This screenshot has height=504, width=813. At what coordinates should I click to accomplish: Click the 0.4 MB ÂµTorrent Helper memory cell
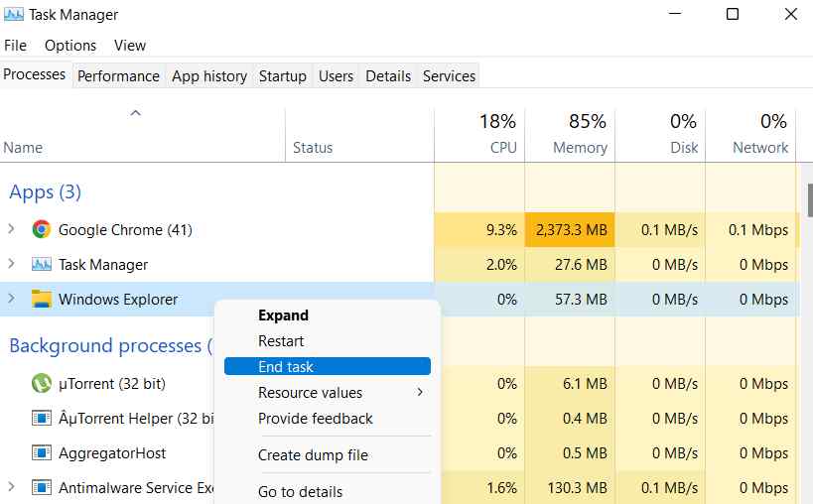(x=570, y=418)
